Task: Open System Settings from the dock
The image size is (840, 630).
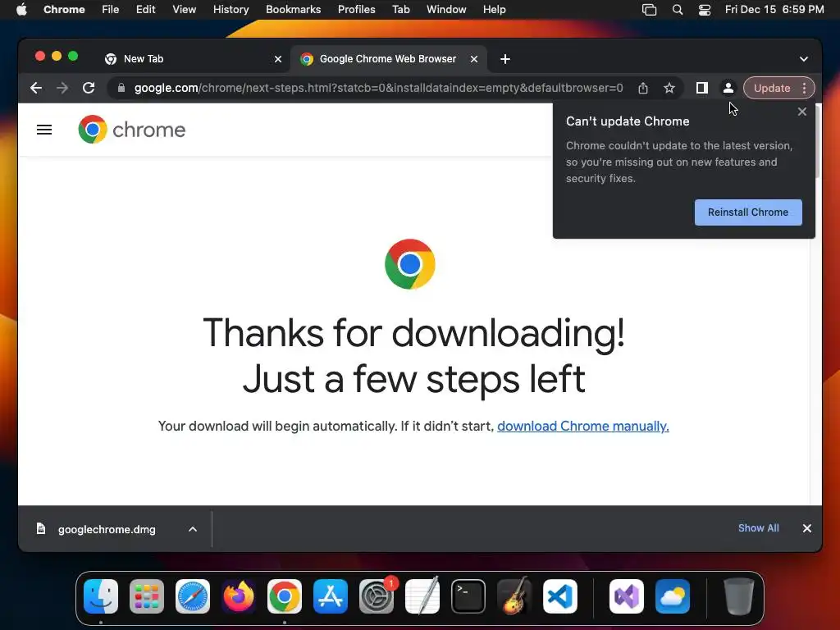Action: pos(376,596)
